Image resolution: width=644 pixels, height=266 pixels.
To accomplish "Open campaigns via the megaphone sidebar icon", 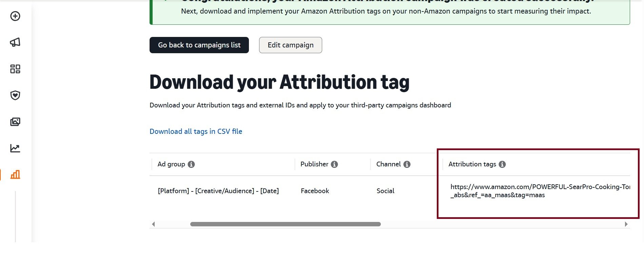I will pos(15,42).
